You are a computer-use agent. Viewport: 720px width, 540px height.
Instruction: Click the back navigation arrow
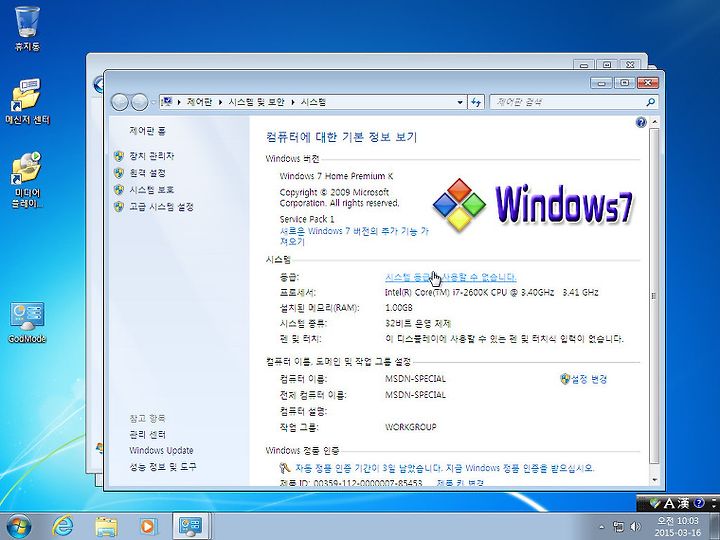coord(120,102)
